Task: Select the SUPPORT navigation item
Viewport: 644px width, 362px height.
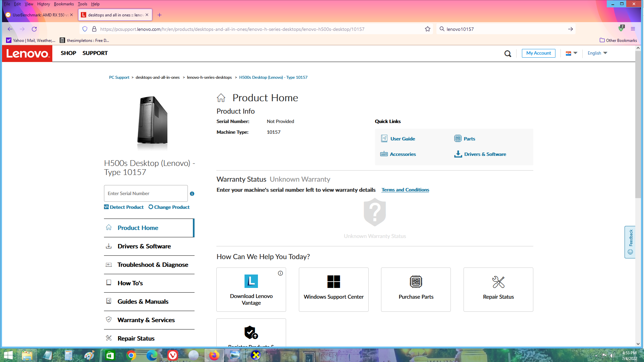Action: (95, 53)
